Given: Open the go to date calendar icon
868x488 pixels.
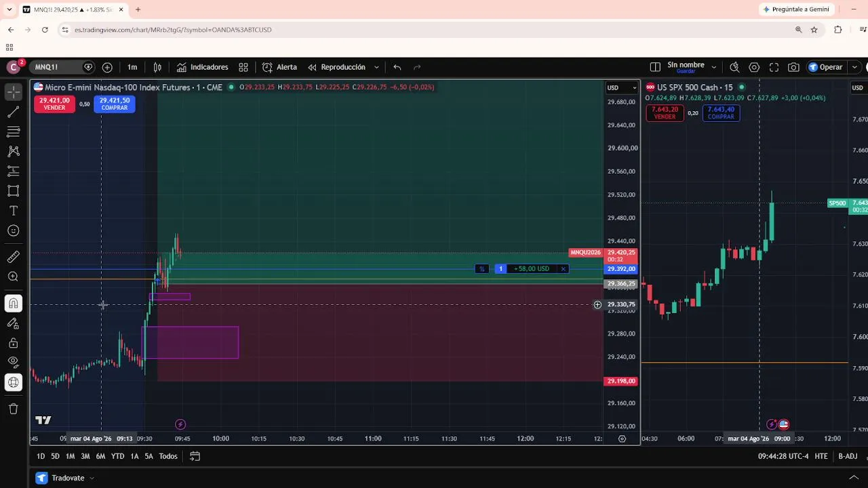Looking at the screenshot, I should click(x=195, y=456).
